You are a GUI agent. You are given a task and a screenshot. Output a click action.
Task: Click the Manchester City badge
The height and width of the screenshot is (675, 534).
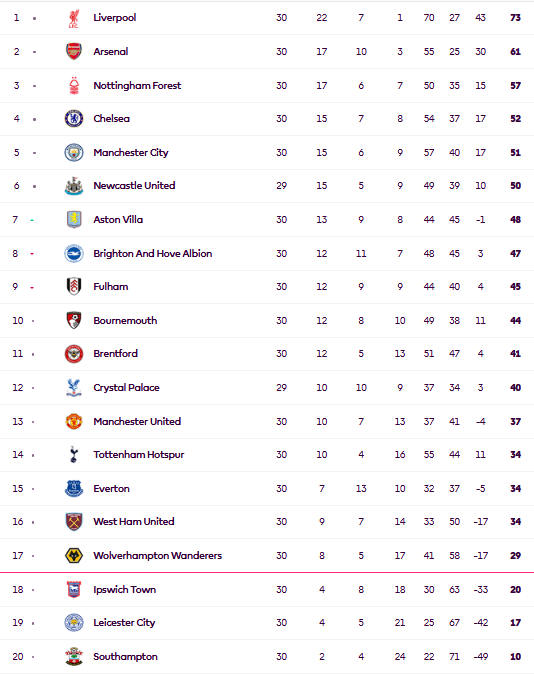[x=74, y=152]
